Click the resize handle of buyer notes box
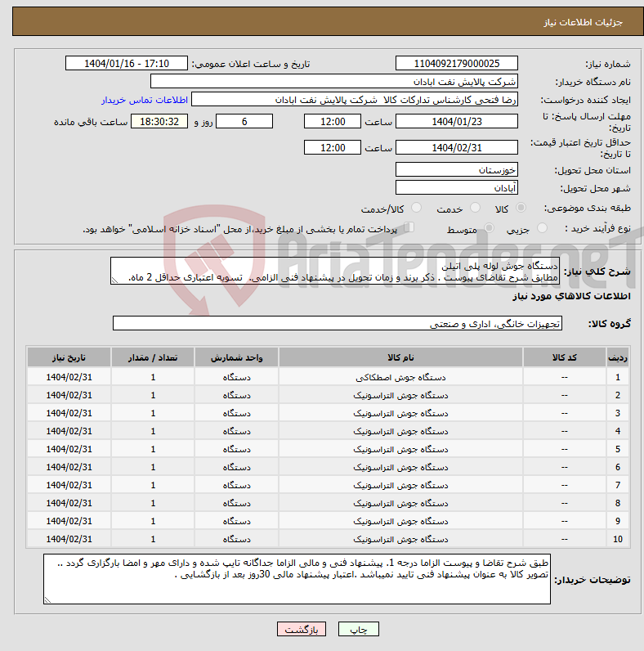The image size is (644, 651). [x=47, y=600]
